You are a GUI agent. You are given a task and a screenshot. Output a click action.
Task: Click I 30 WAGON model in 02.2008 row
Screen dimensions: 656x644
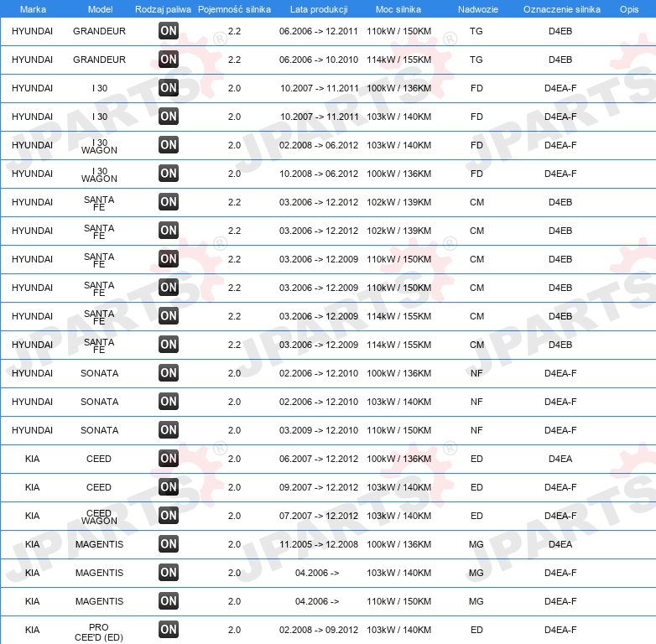[99, 147]
